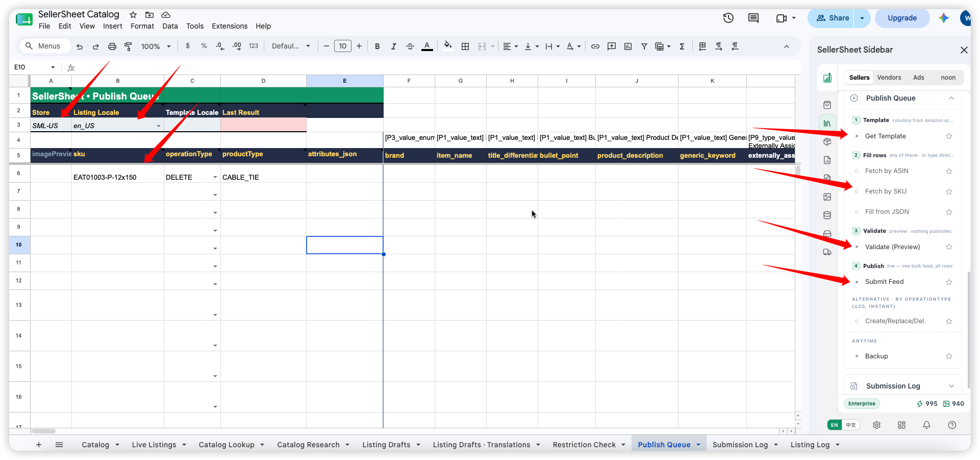Open version history
Screen dimensions: 980x460
coord(728,18)
